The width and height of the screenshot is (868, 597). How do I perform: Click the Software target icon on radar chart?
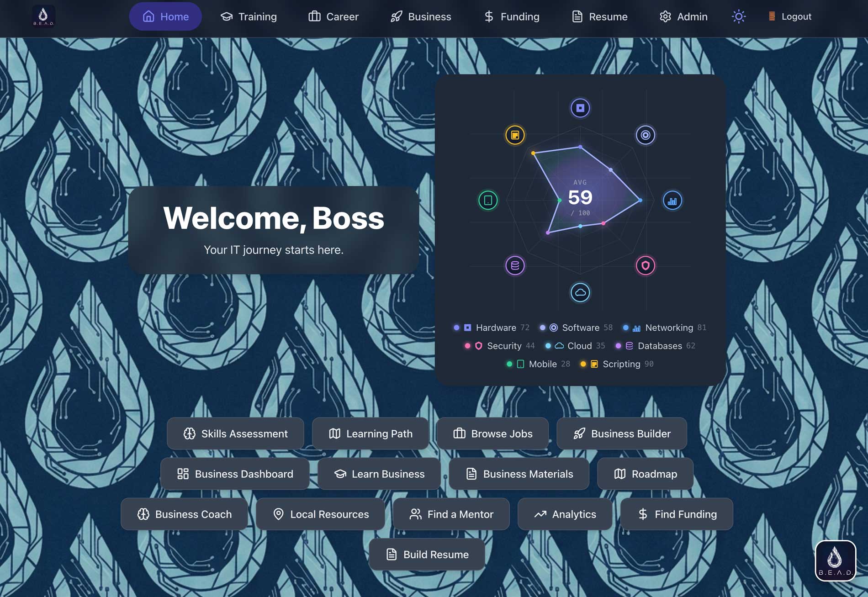click(x=645, y=135)
